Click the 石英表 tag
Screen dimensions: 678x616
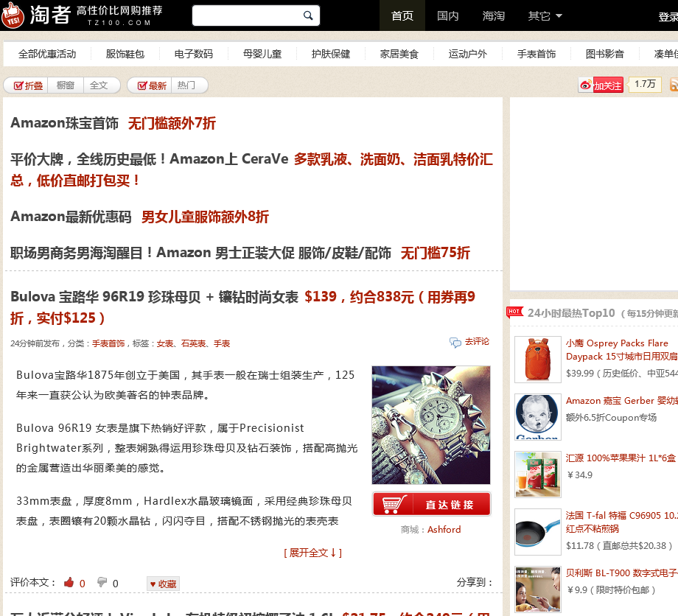click(193, 343)
